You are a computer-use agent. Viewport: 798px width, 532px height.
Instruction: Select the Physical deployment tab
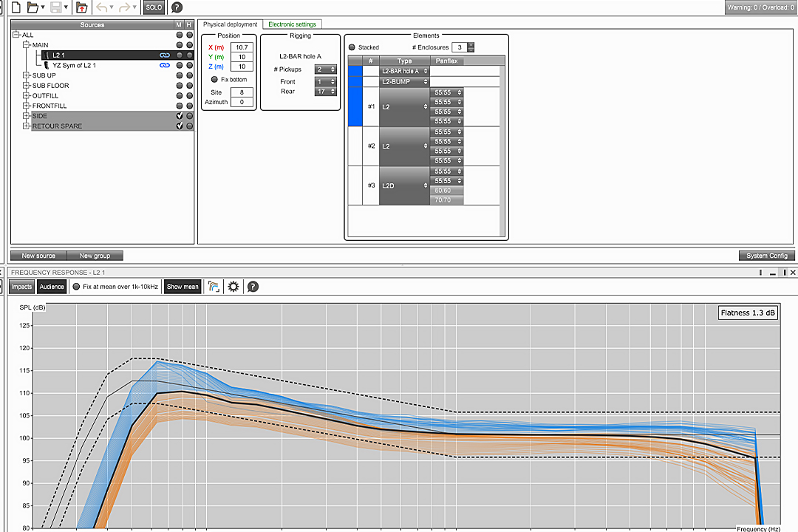(230, 24)
